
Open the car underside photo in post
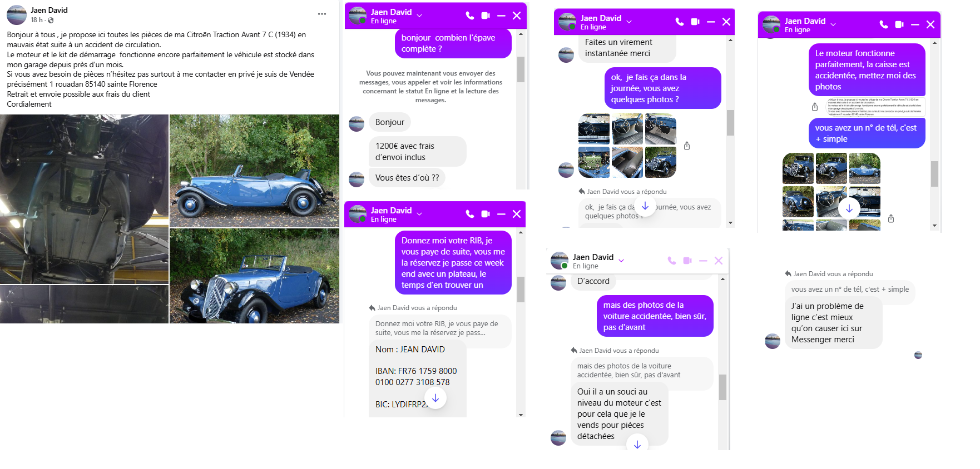coord(84,199)
